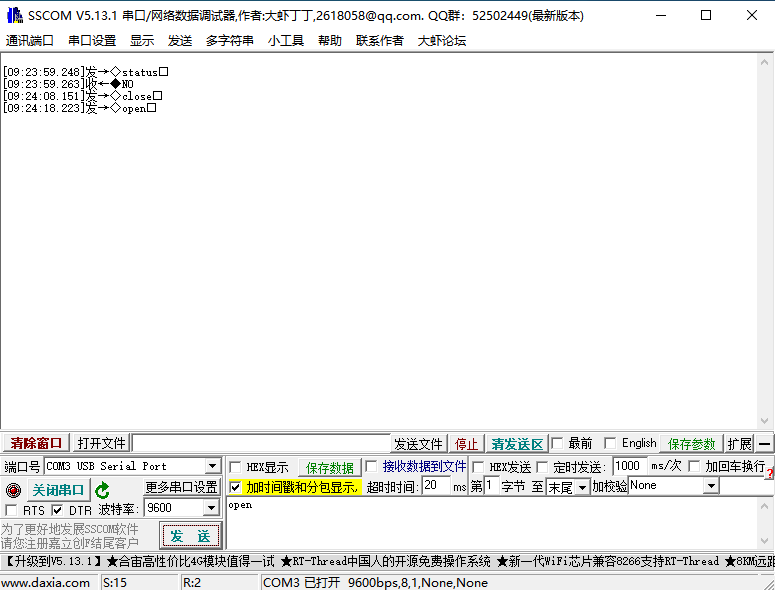Screen dimensions: 775x590
Task: Click the 打开文件 button
Action: pos(101,443)
